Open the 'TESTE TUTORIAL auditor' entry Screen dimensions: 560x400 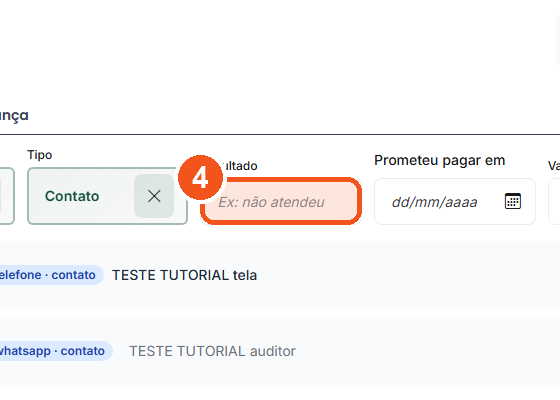(x=212, y=351)
